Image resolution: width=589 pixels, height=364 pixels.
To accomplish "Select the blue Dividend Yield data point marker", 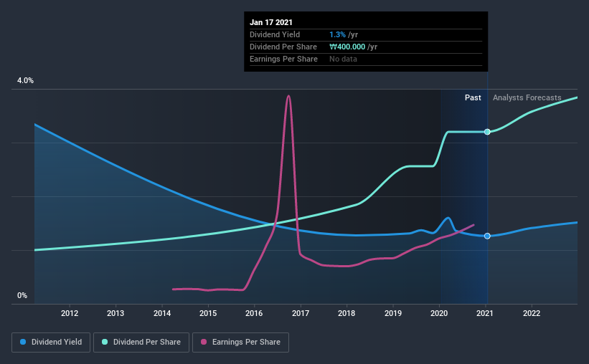I will tap(487, 236).
